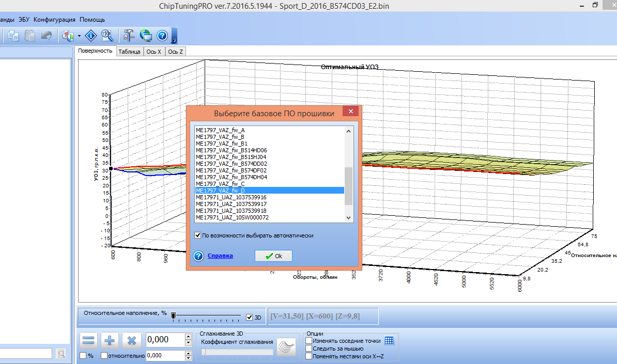Decrease the small relative value with down arrow
The width and height of the screenshot is (617, 364).
(188, 358)
